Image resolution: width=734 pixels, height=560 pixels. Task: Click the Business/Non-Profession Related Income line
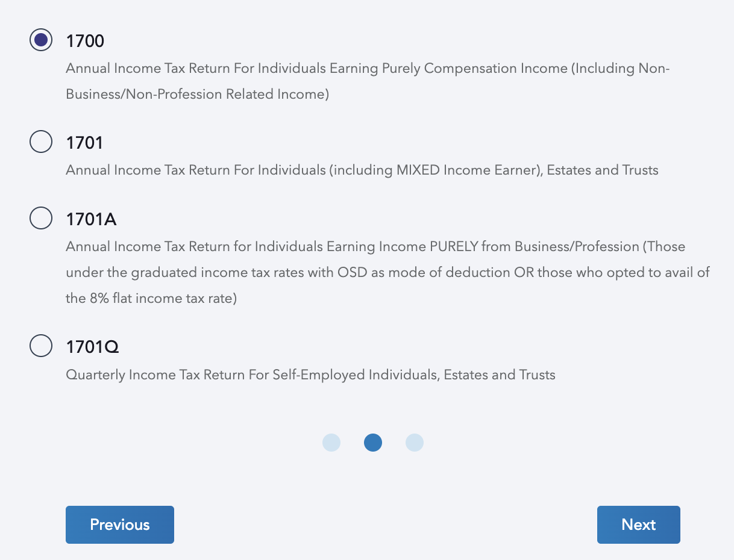197,95
